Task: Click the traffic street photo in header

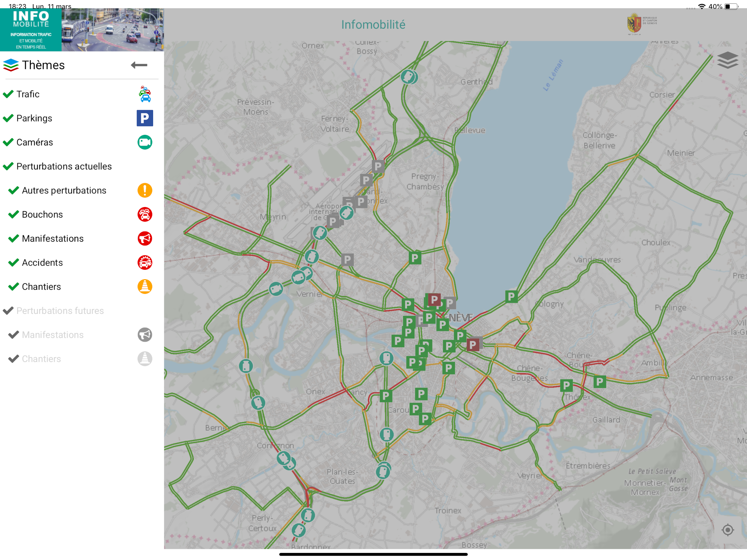Action: [113, 30]
